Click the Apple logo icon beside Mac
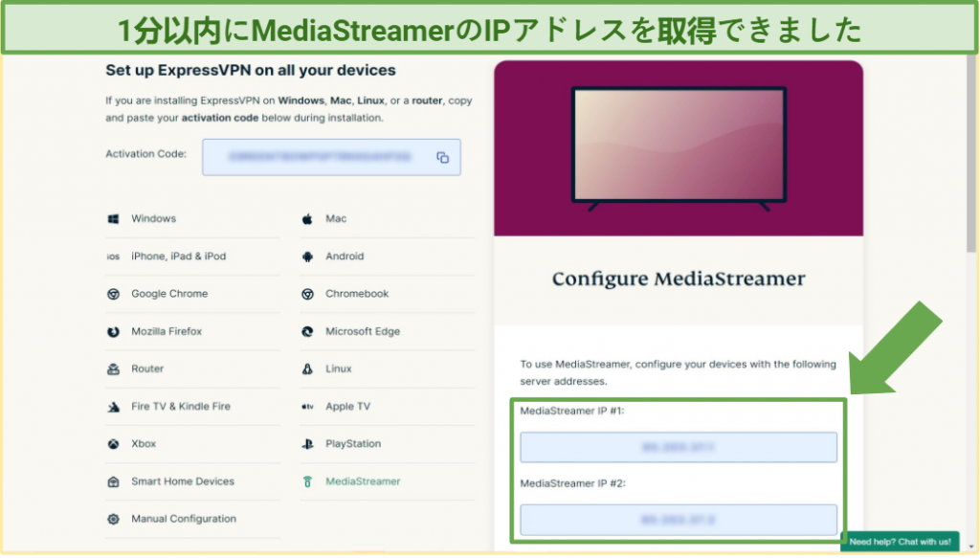The image size is (980, 558). (x=307, y=218)
